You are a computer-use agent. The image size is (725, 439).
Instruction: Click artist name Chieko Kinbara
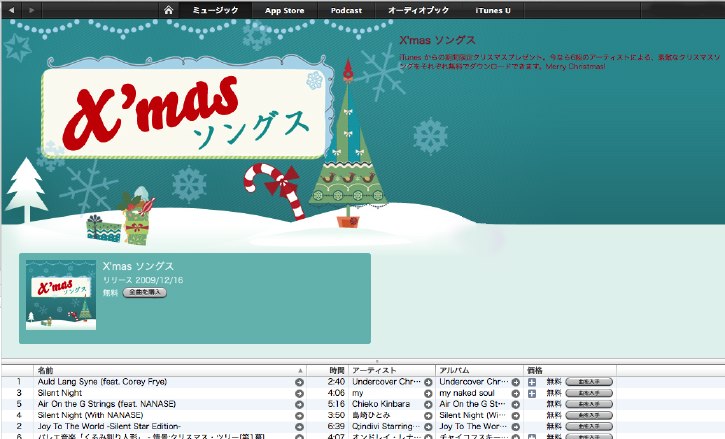coord(381,404)
